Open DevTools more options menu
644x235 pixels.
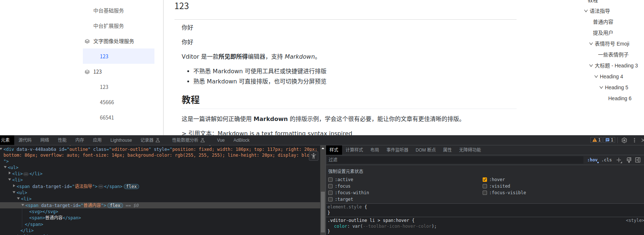[635, 140]
